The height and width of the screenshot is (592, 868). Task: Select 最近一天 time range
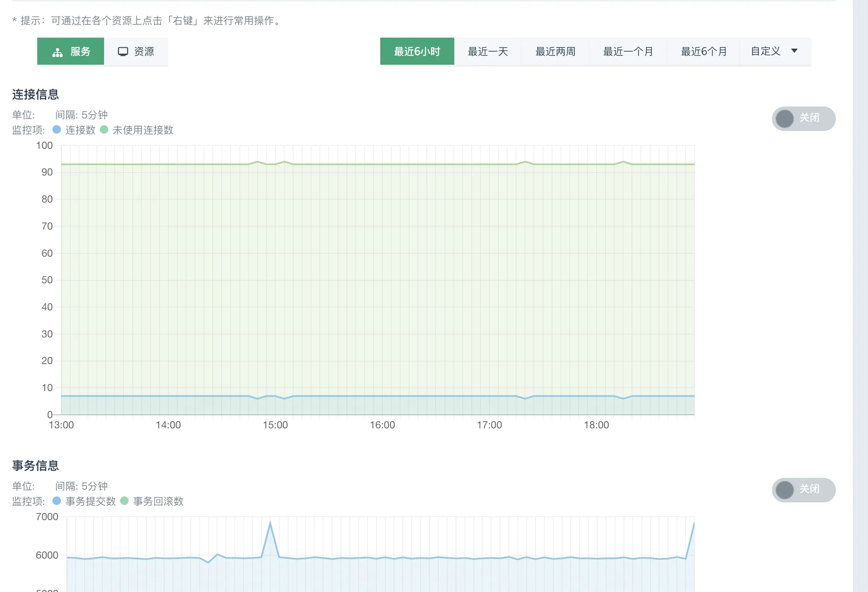click(488, 51)
